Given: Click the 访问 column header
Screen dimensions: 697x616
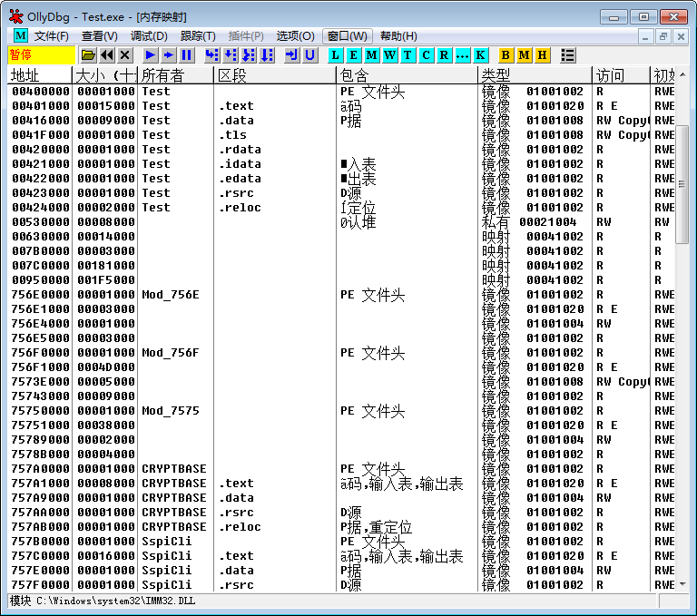Looking at the screenshot, I should [622, 75].
